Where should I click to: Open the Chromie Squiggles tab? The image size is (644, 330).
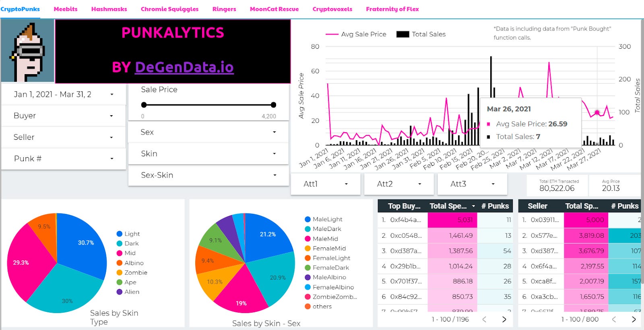[x=169, y=9]
